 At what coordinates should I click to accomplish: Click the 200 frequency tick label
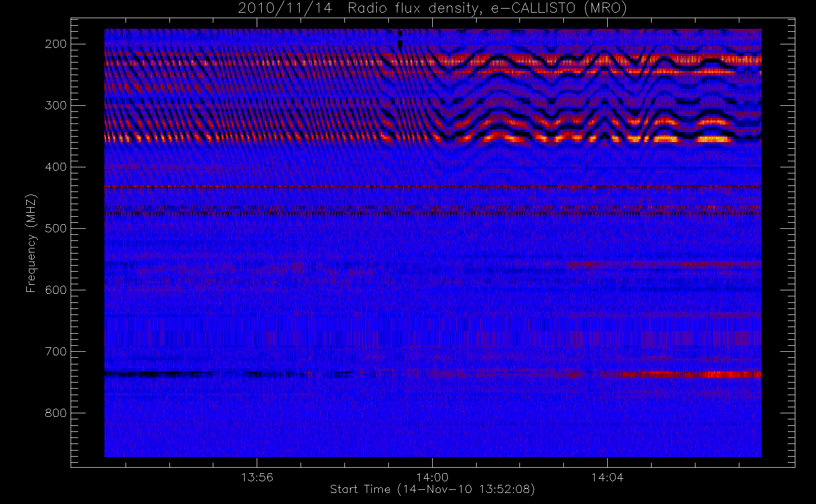point(55,44)
